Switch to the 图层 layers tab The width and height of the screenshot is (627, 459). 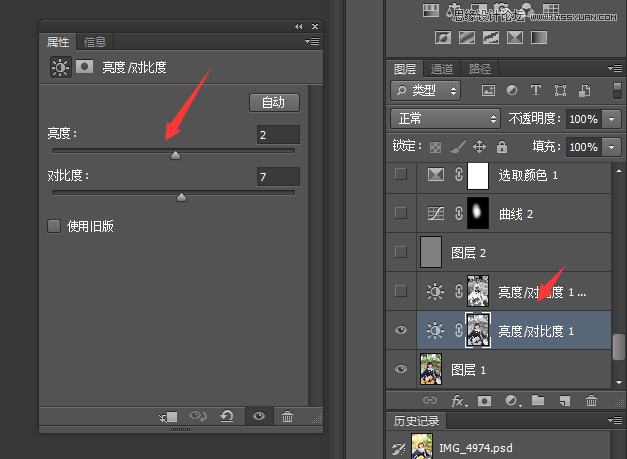[405, 69]
